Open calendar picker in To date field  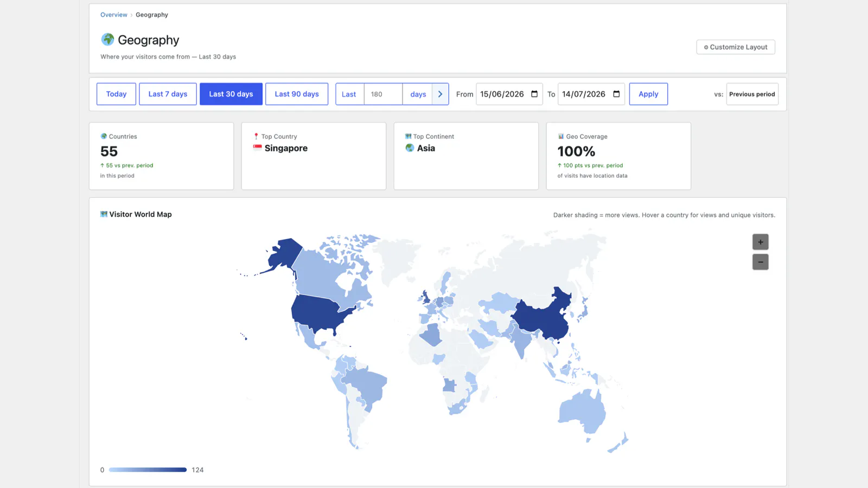pyautogui.click(x=616, y=94)
